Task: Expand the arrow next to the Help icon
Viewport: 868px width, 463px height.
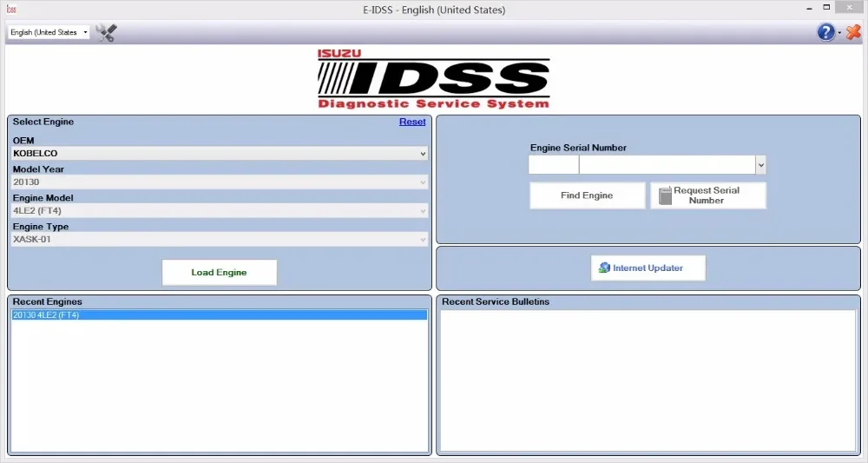Action: [x=839, y=33]
